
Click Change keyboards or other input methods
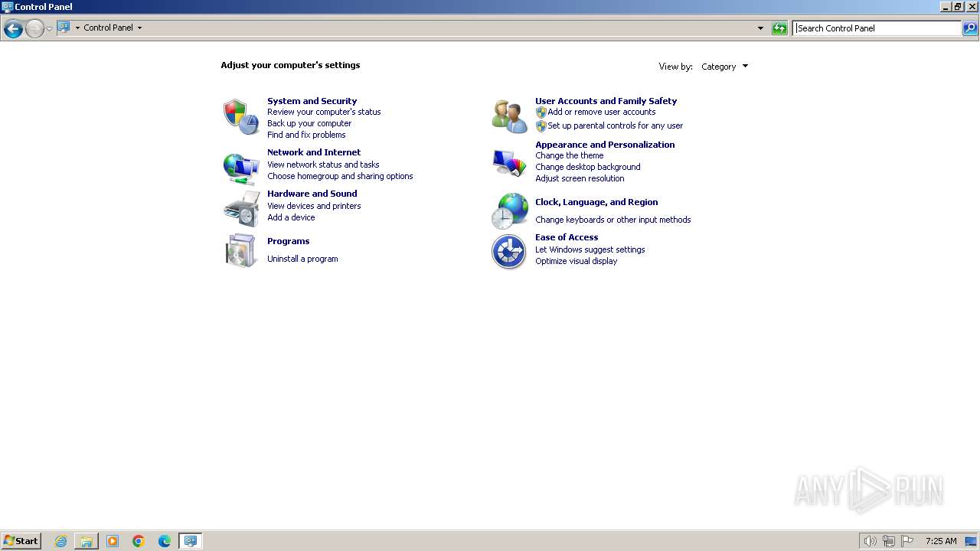pos(613,220)
